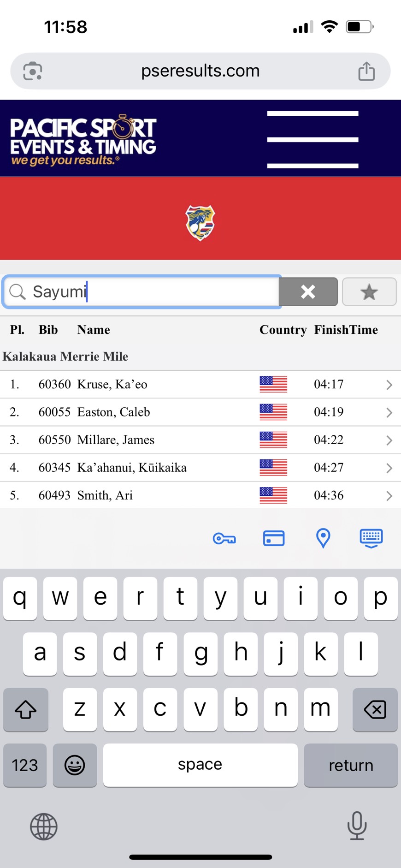This screenshot has width=401, height=868.
Task: Tap the Safari share icon
Action: point(366,71)
